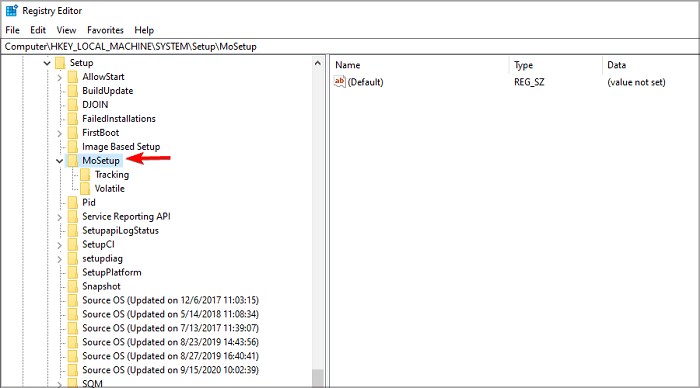Viewport: 700px width, 388px height.
Task: Click the Snapshot folder icon
Action: coord(73,286)
